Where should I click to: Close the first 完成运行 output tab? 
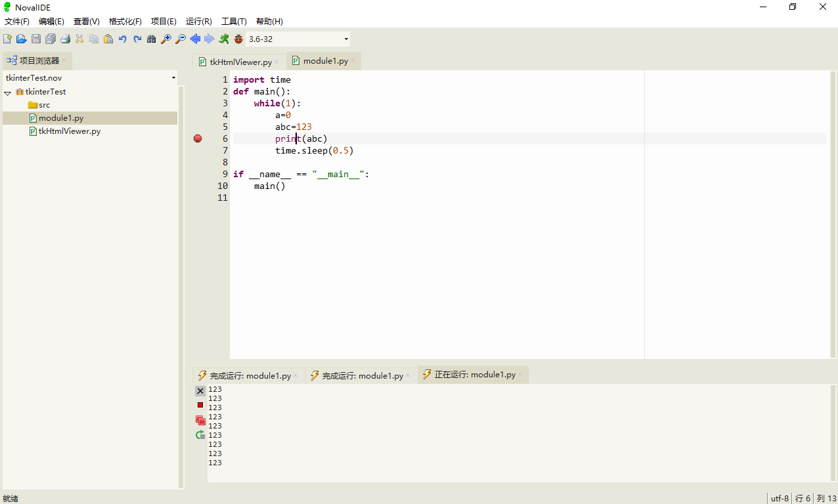pyautogui.click(x=296, y=375)
